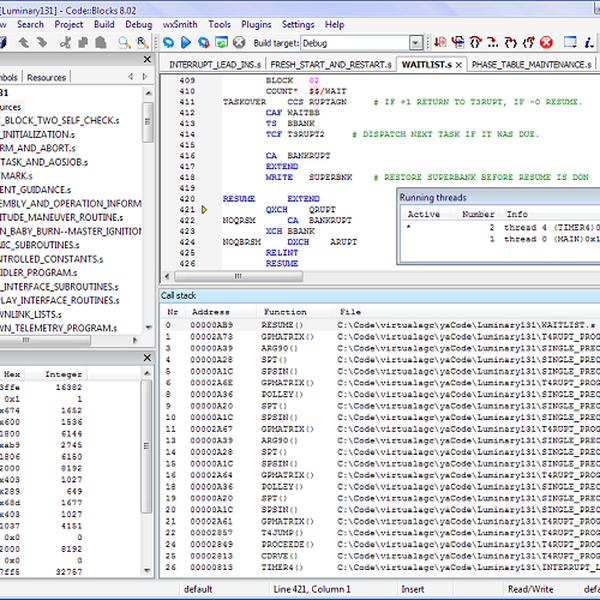
Task: Click the Build gear icon
Action: pos(168,43)
